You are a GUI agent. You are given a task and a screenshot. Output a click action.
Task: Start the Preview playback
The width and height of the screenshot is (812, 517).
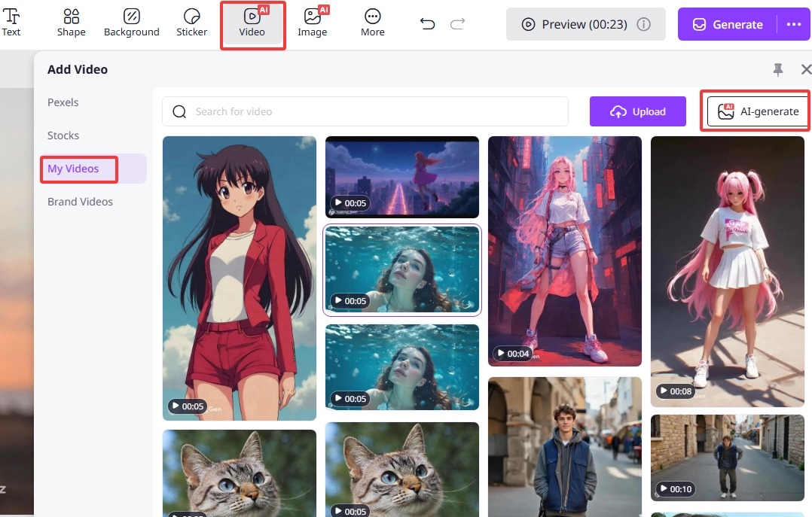(x=585, y=23)
